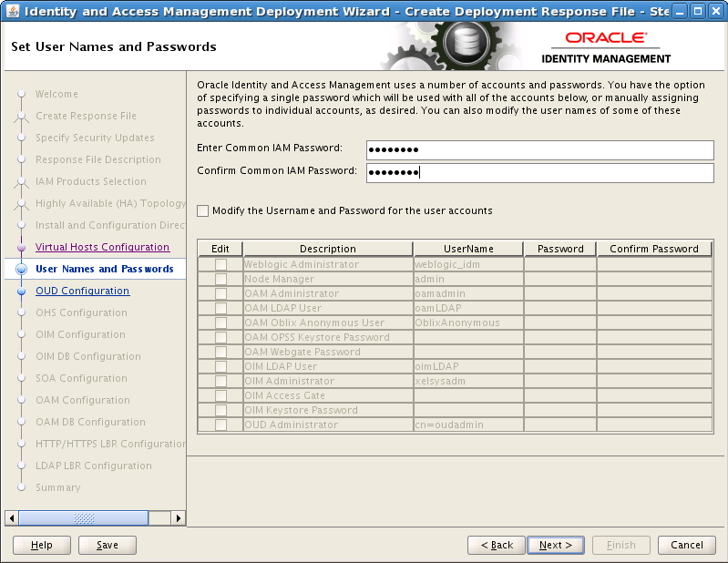Click the Next button
Viewport: 728px width, 563px height.
pos(555,545)
